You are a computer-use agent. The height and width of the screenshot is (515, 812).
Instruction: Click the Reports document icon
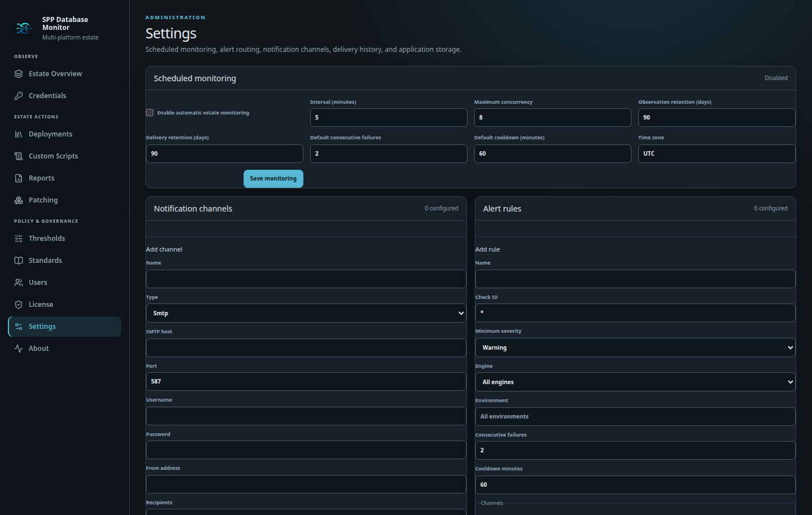19,178
